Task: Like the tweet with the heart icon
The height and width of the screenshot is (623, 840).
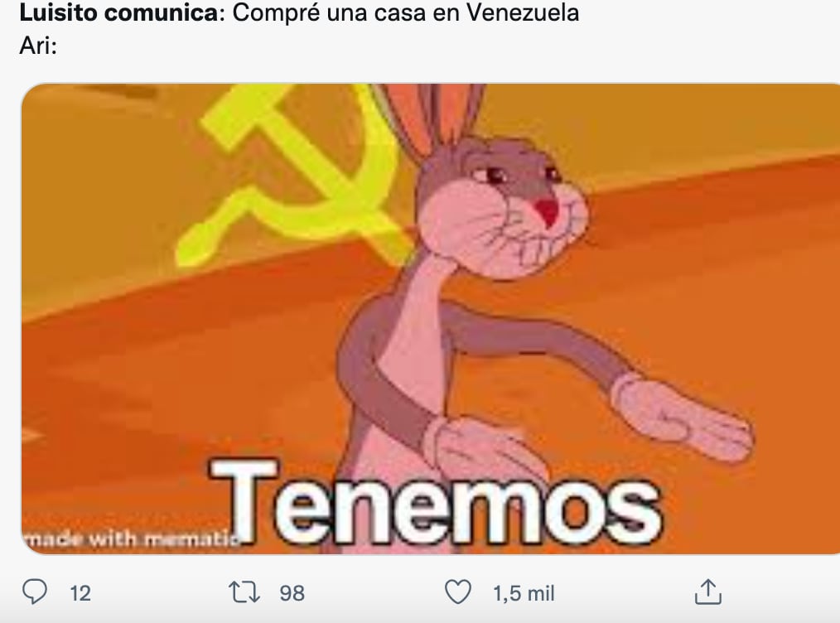Action: click(458, 592)
